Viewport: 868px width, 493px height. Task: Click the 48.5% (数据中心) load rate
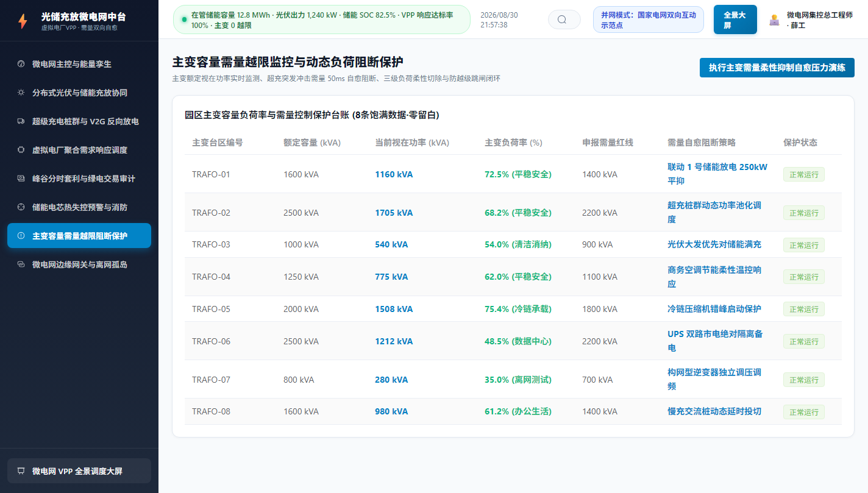coord(518,341)
